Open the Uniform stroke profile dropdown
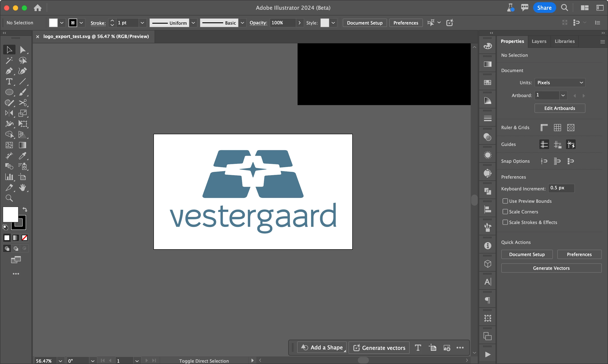 pos(193,23)
